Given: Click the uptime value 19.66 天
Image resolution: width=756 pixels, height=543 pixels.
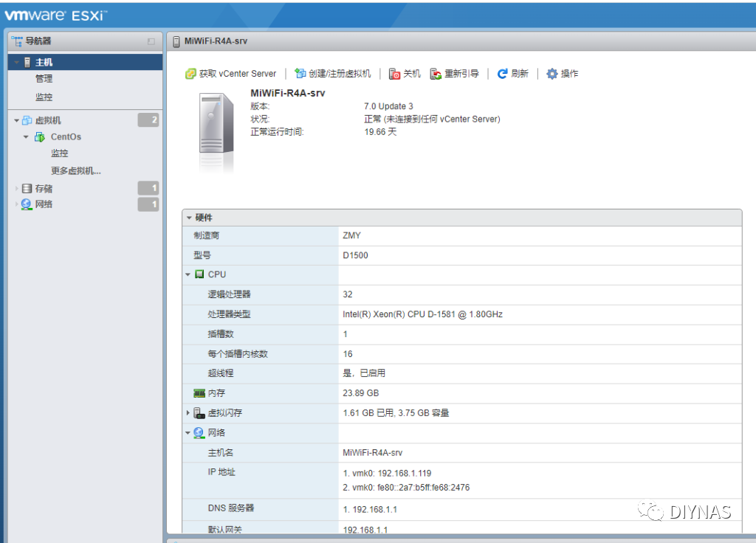Looking at the screenshot, I should (x=380, y=132).
